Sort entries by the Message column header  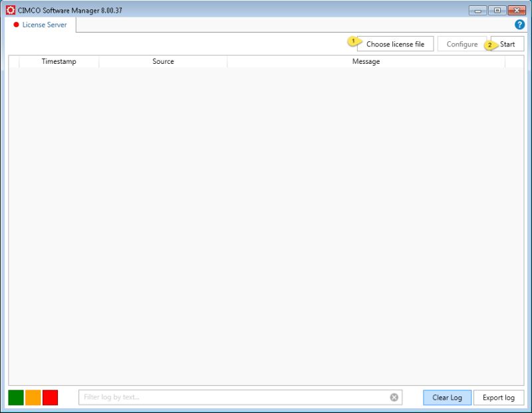[x=364, y=61]
